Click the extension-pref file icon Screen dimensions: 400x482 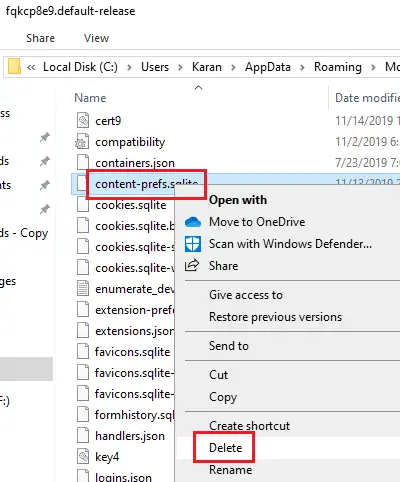(x=83, y=309)
